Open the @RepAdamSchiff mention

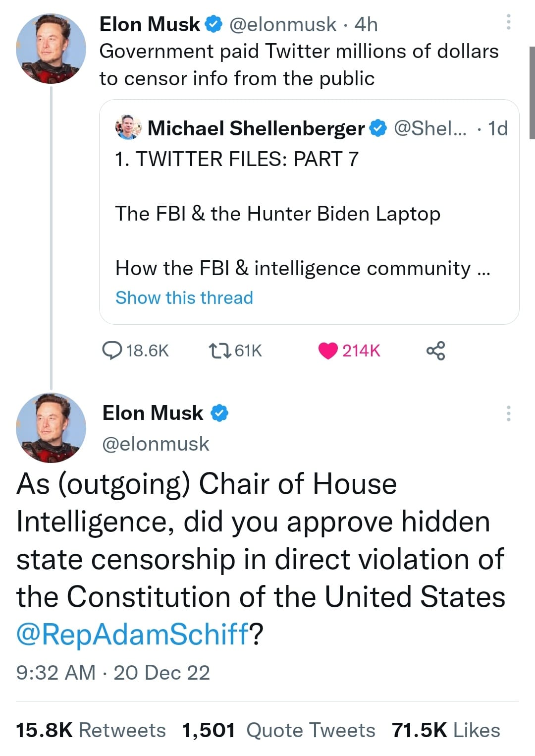coord(132,634)
